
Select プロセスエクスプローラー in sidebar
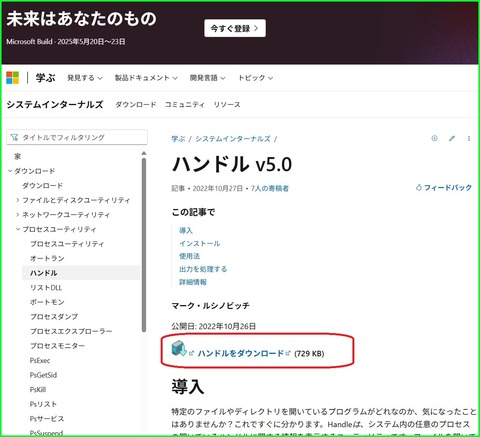71,331
